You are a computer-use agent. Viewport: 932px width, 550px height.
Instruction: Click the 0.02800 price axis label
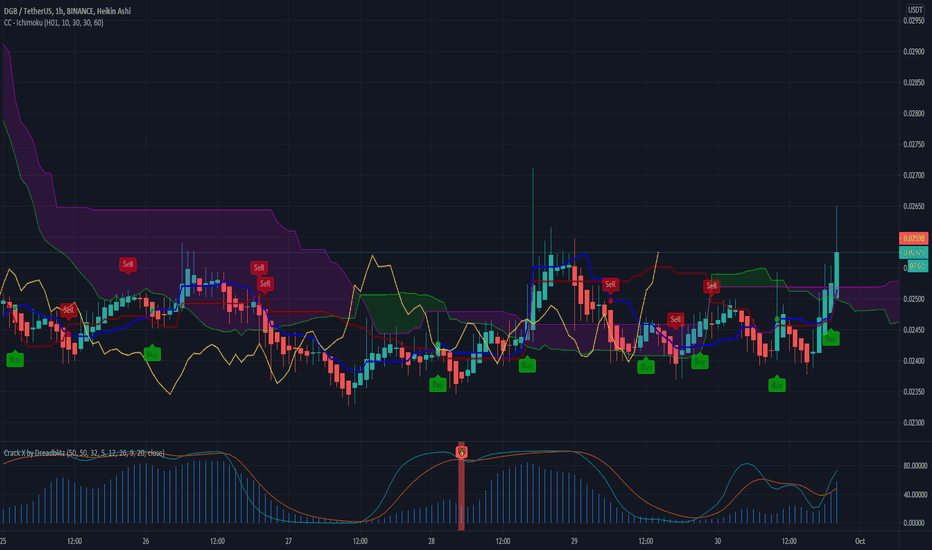tap(914, 114)
